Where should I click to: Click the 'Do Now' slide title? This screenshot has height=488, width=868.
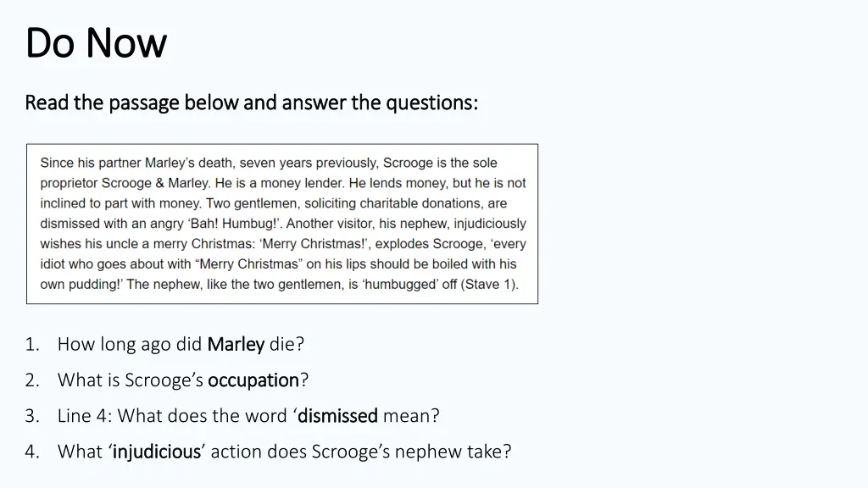tap(96, 42)
